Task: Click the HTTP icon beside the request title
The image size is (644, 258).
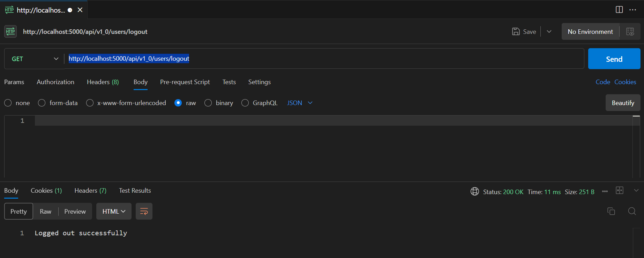Action: (x=10, y=31)
